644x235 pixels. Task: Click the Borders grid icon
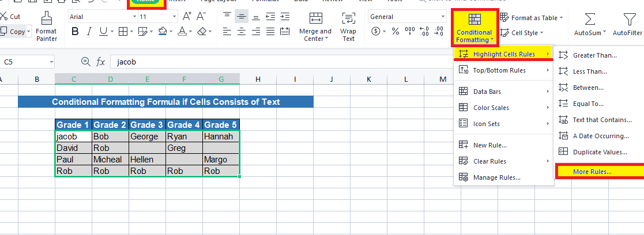click(x=123, y=32)
